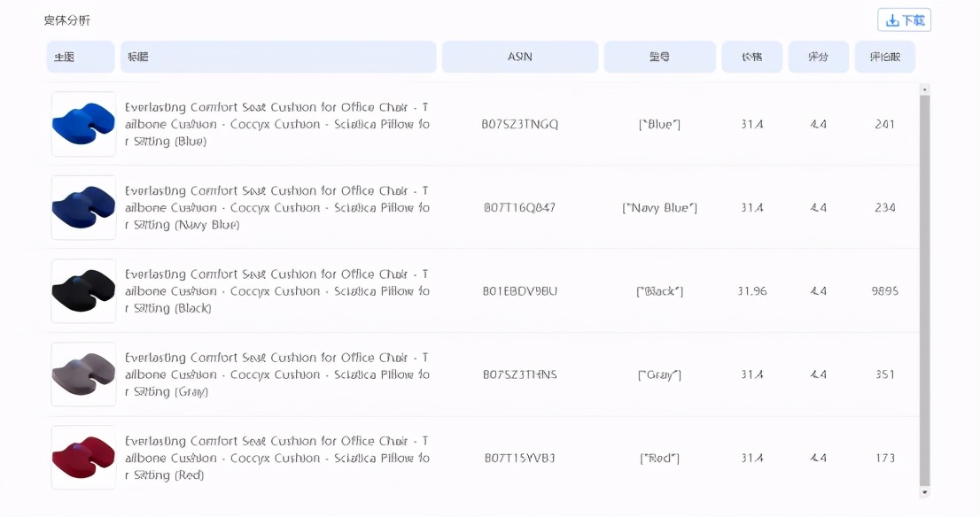Screen dimensions: 980x517
Task: Select ASIN B07SZ3TNGQ
Action: (x=520, y=124)
